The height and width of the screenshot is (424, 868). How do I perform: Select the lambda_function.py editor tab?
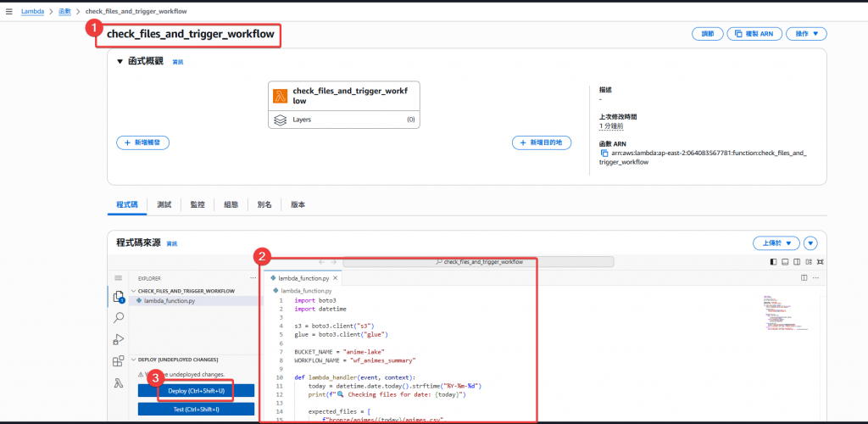pos(303,278)
